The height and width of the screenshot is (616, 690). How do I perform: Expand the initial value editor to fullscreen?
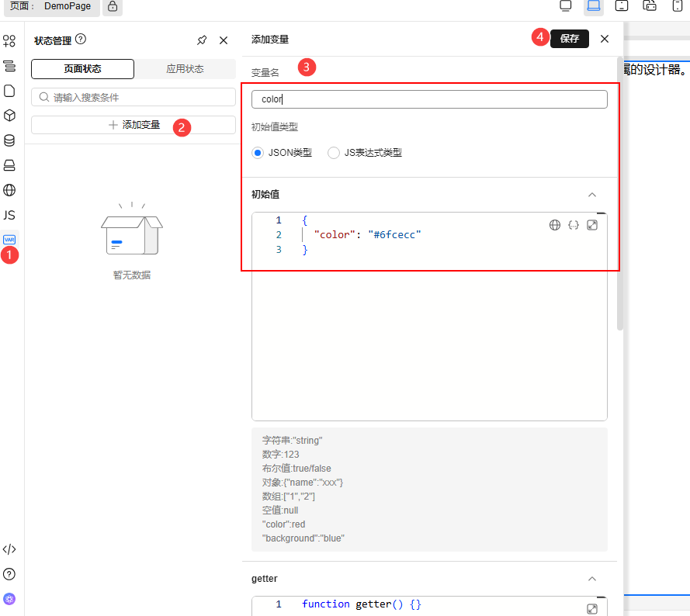coord(592,225)
